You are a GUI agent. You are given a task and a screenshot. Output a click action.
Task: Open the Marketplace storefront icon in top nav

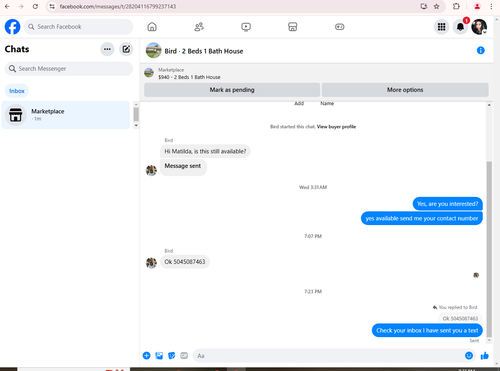[293, 27]
